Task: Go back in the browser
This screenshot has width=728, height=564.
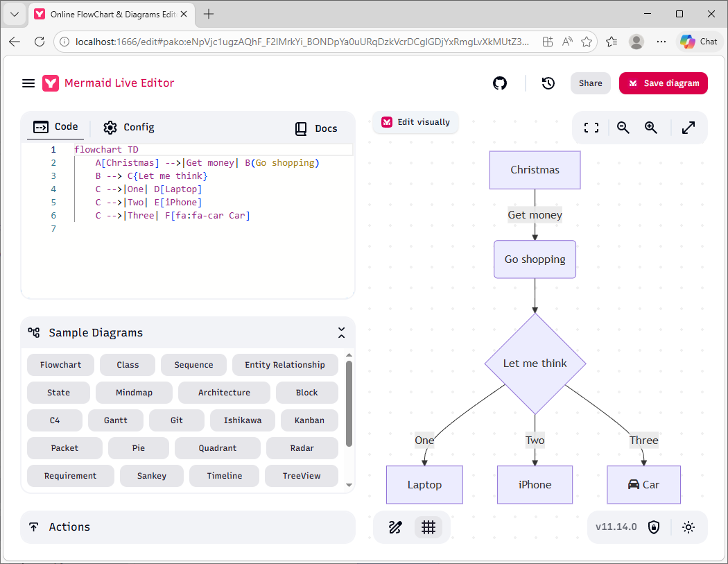Action: [15, 42]
